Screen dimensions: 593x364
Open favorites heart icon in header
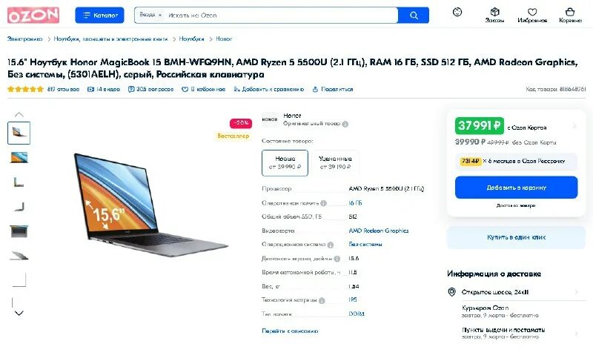pyautogui.click(x=532, y=12)
